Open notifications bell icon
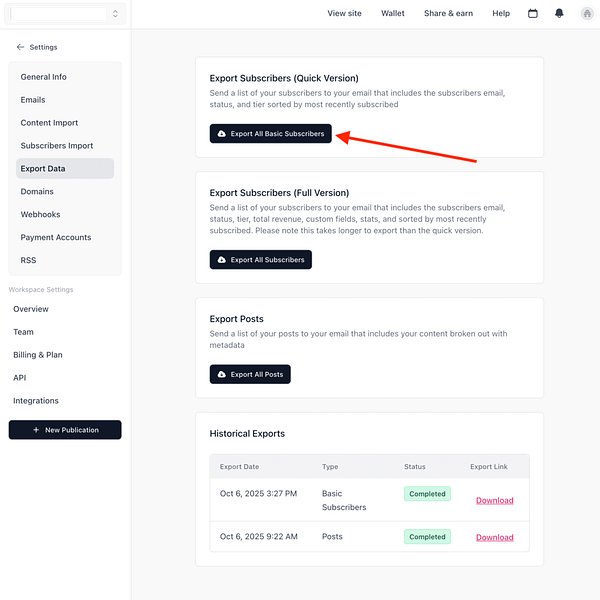Screen dimensions: 600x600 pos(559,14)
